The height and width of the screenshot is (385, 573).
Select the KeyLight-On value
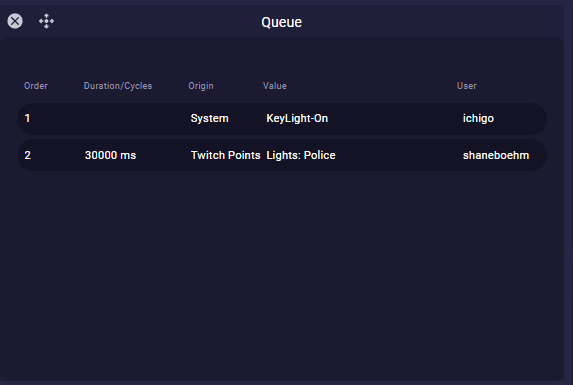297,118
